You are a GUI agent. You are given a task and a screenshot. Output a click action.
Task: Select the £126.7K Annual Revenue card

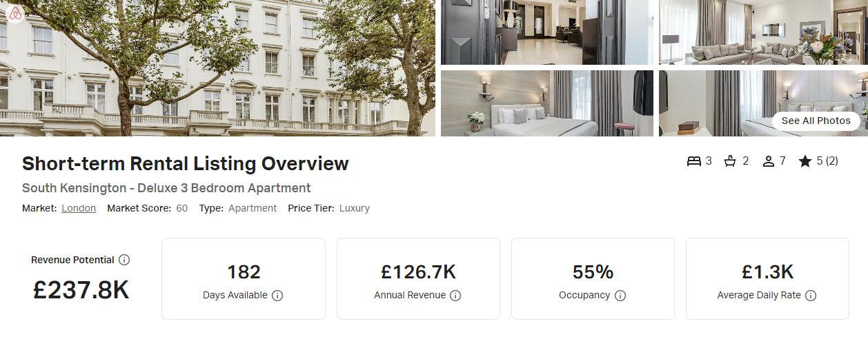coord(418,279)
